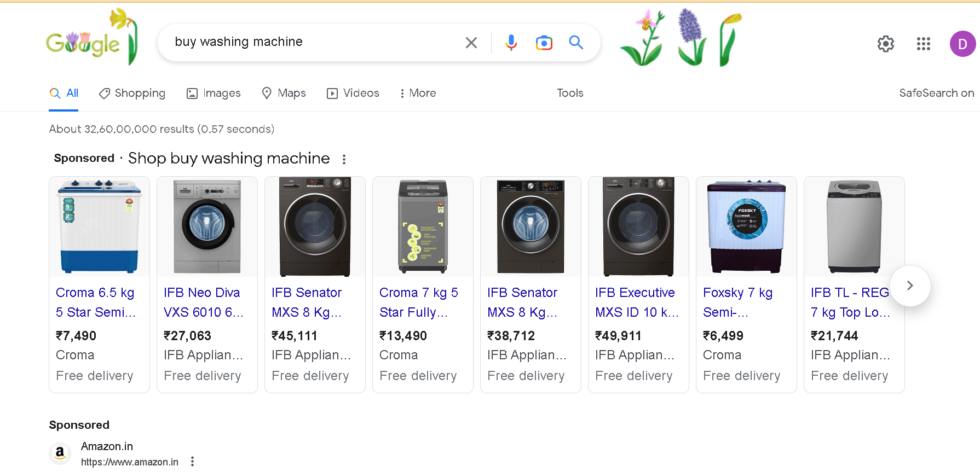Go to Google home via doodle logo
Viewport: 980px width, 472px height.
[91, 37]
